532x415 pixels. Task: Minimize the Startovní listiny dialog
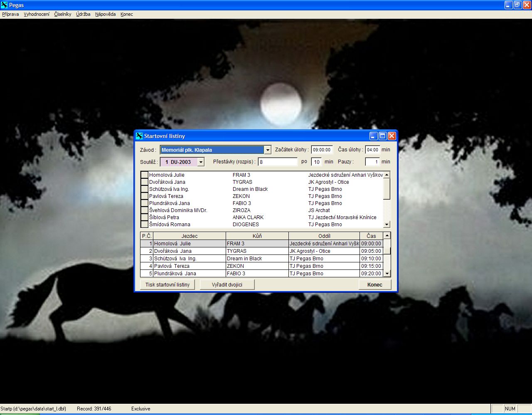374,136
